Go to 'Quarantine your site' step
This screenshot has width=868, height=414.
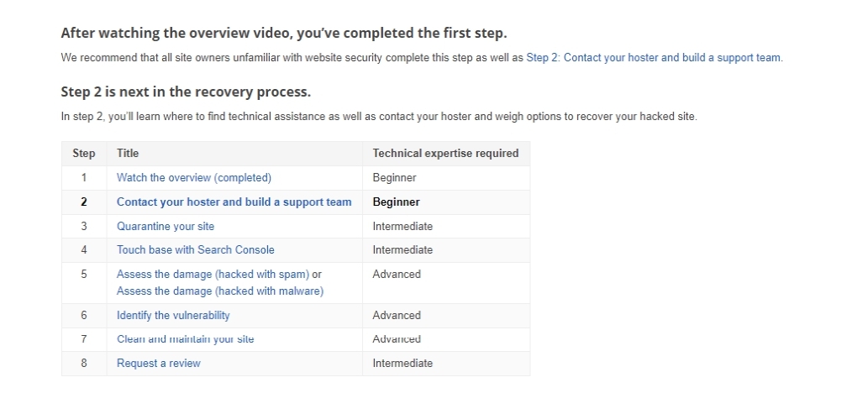coord(166,227)
